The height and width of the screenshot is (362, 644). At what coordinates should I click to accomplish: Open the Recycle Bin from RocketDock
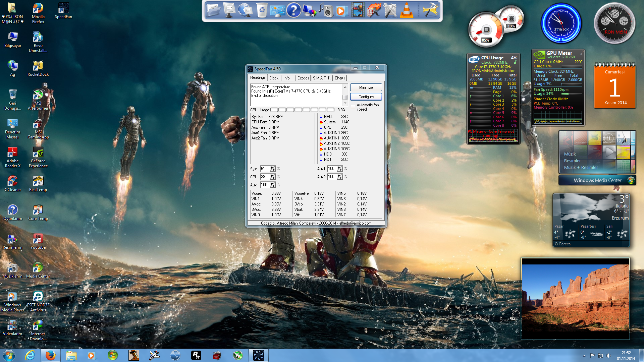coord(262,10)
